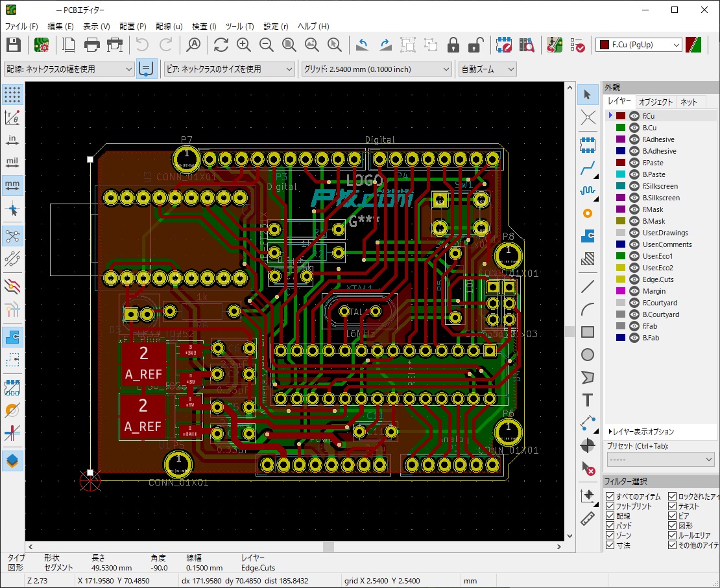The image size is (720, 588).
Task: Disable the ゾーン filter checkbox
Action: [608, 535]
